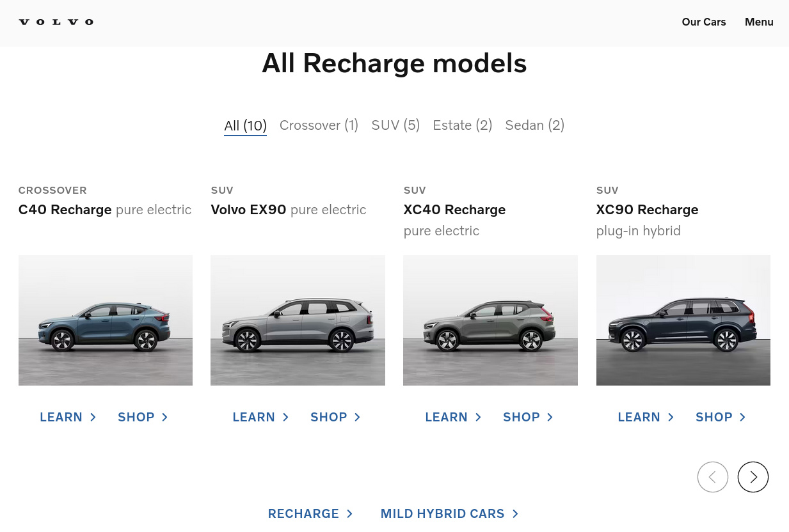Viewport: 789px width, 532px height.
Task: Open the Our Cars menu
Action: click(703, 22)
